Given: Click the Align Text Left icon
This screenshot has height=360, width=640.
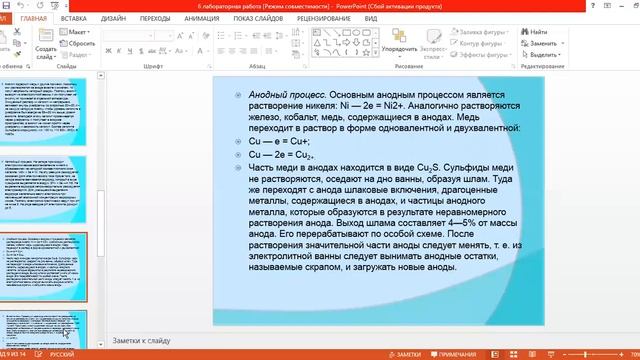Looking at the screenshot, I should 221,51.
